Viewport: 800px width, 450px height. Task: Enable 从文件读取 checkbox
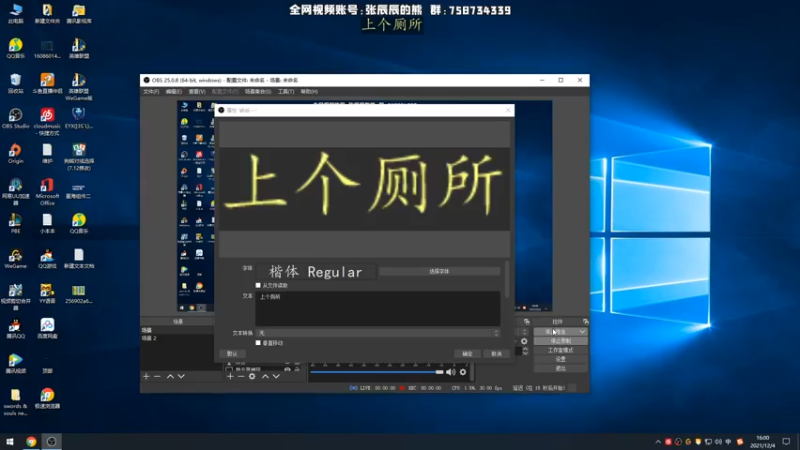(x=258, y=285)
